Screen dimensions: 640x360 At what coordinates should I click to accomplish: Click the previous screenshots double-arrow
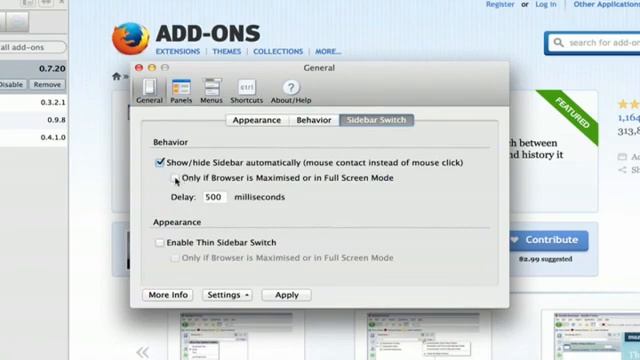point(142,352)
